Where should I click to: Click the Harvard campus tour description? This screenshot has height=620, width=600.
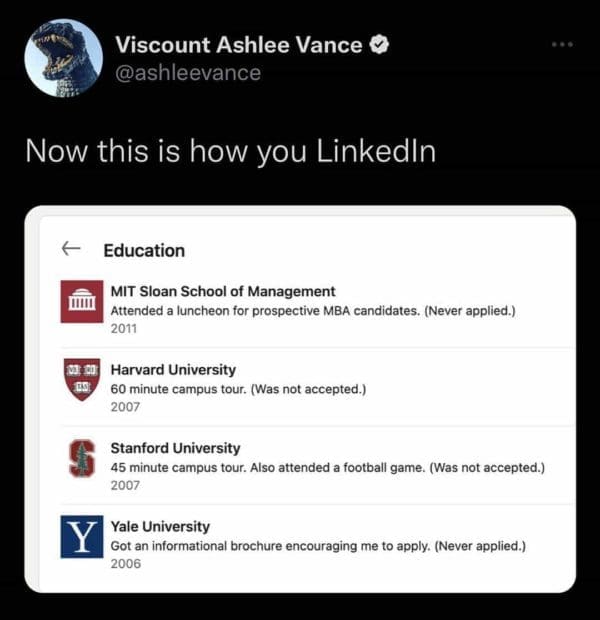tap(238, 389)
